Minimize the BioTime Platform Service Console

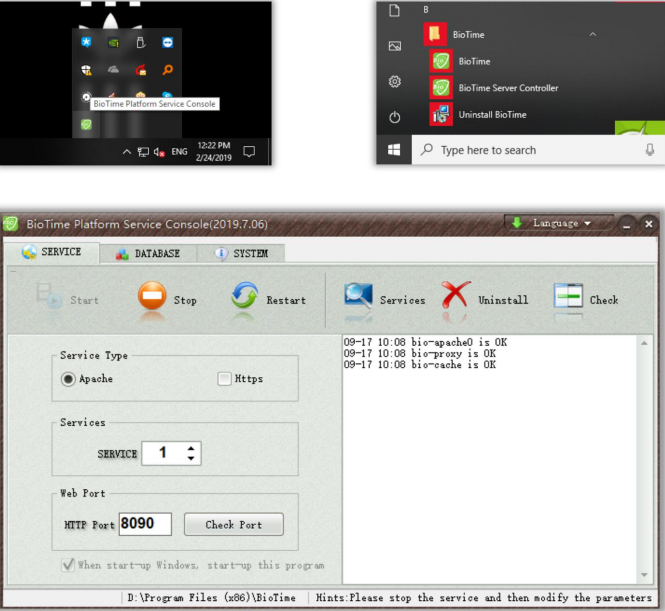pyautogui.click(x=627, y=224)
